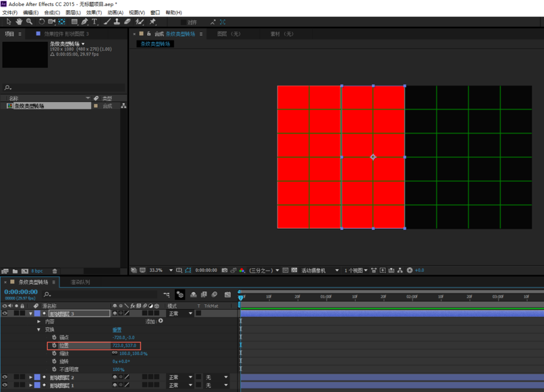Select the Clone Stamp tool
The height and width of the screenshot is (392, 544).
pos(117,22)
